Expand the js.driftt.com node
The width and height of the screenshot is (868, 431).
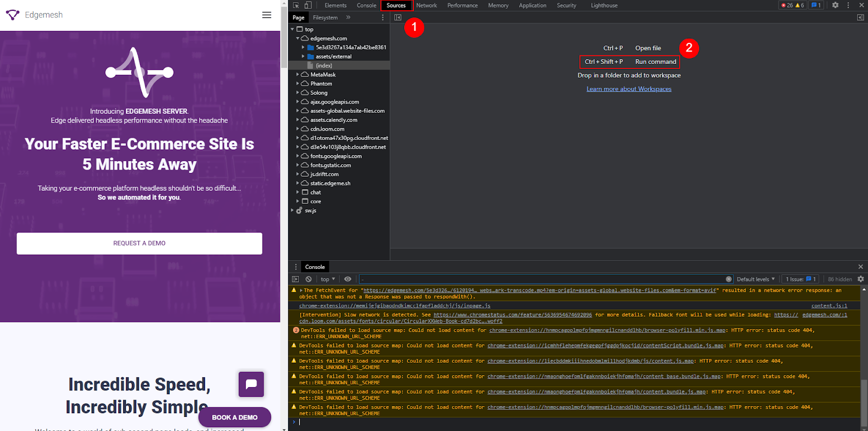pyautogui.click(x=297, y=174)
